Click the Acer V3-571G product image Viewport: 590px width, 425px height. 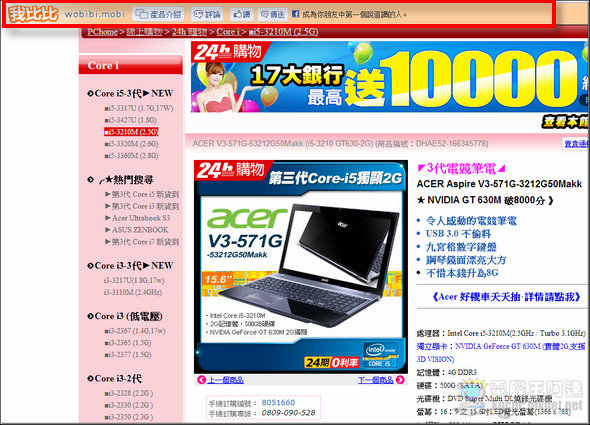coord(301,267)
